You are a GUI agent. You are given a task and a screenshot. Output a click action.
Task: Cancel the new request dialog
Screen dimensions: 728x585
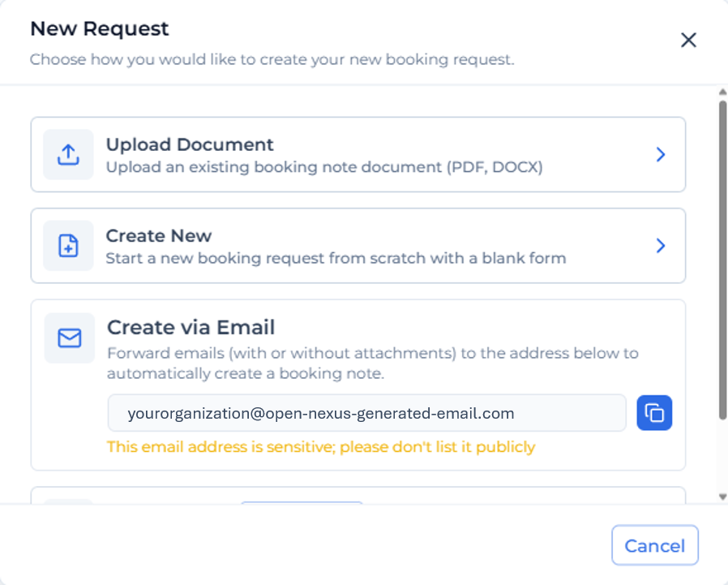pyautogui.click(x=655, y=545)
